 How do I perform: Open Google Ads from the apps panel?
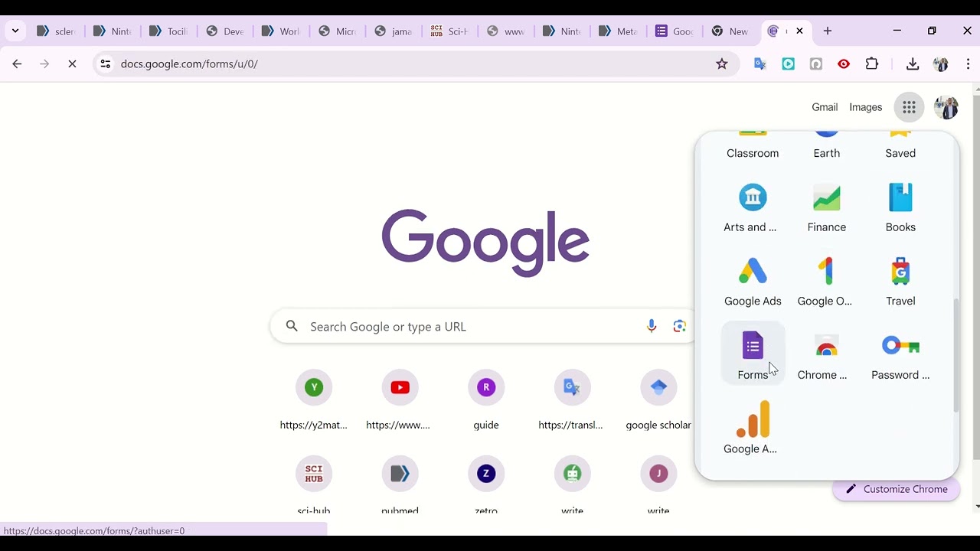click(x=753, y=282)
